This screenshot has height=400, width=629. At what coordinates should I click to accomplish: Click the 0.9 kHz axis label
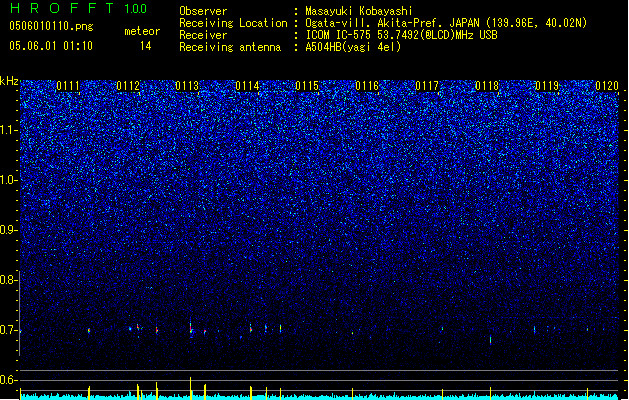9,230
